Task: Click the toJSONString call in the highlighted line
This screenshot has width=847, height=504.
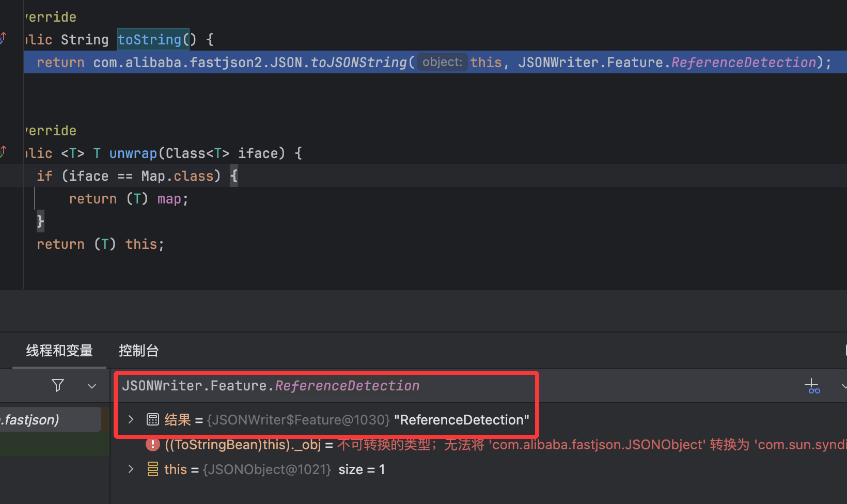Action: [358, 62]
